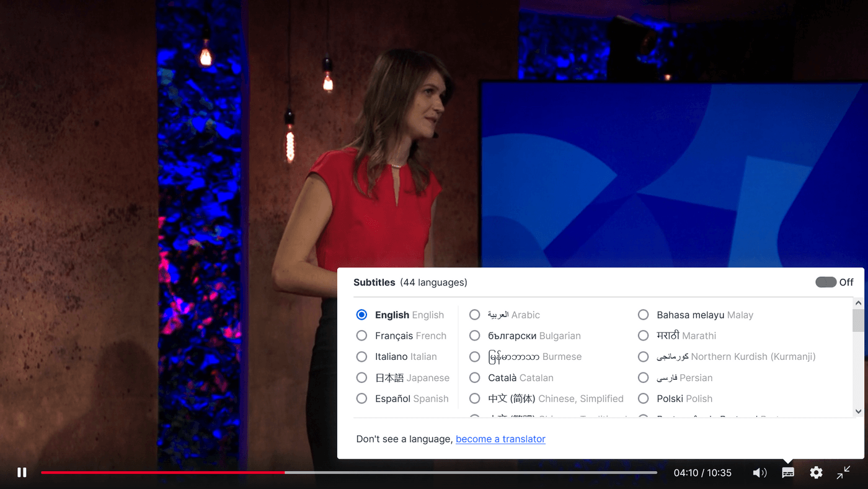This screenshot has width=868, height=489.
Task: Mute the video volume
Action: (x=759, y=472)
